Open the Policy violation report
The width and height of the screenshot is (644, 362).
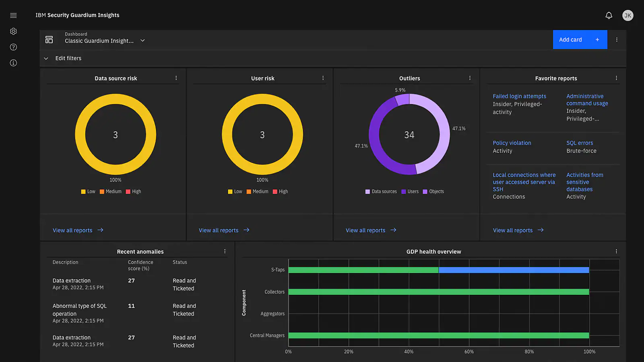click(512, 143)
